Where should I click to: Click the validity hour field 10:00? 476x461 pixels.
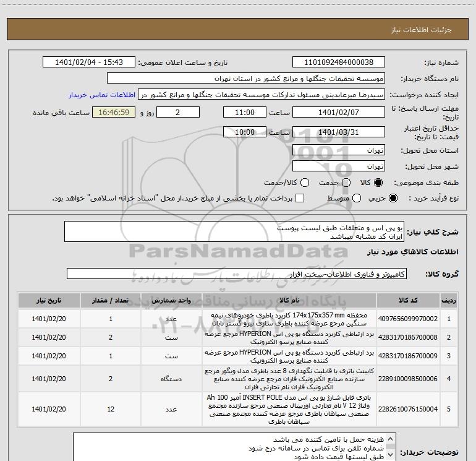click(x=245, y=132)
